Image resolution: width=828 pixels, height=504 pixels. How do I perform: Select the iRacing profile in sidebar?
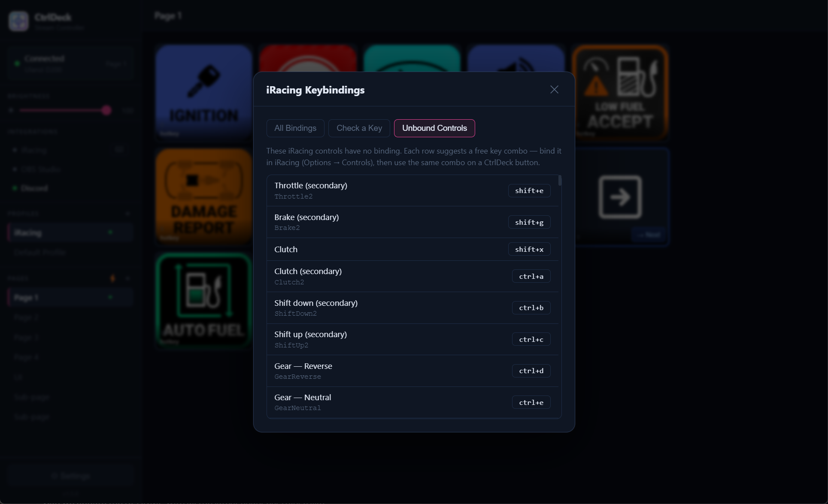click(x=70, y=232)
